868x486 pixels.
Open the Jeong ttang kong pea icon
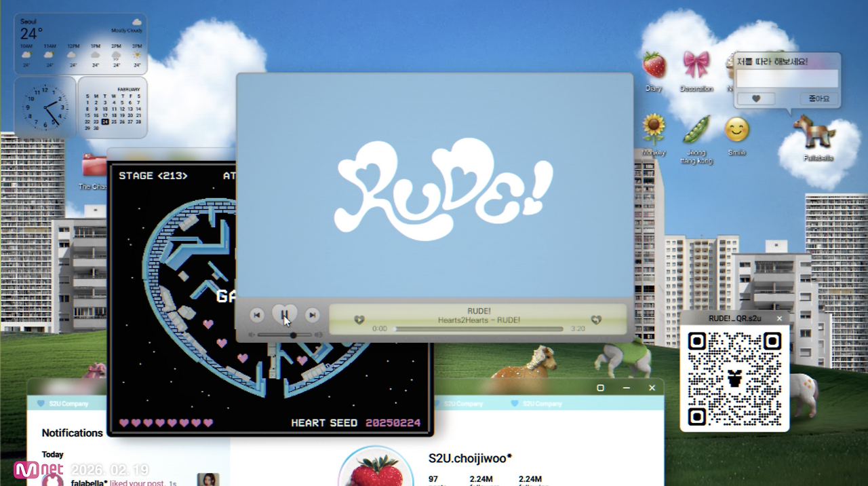[696, 129]
